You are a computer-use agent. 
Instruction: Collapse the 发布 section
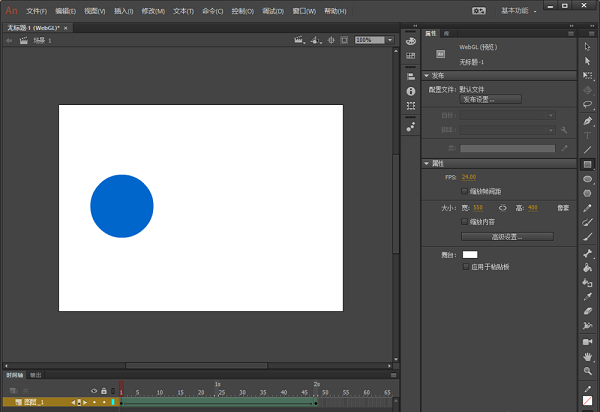pos(427,75)
